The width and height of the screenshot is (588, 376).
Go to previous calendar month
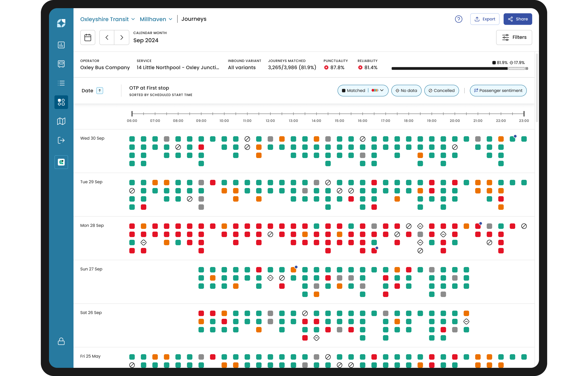coord(107,37)
